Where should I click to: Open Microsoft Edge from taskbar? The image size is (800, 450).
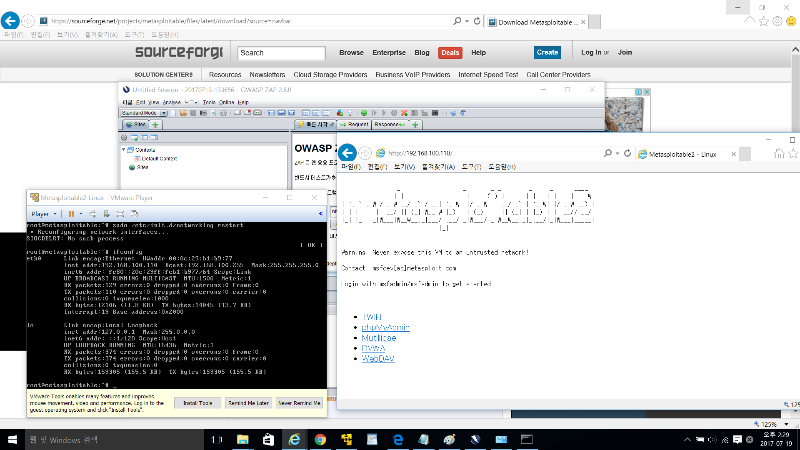pos(398,439)
